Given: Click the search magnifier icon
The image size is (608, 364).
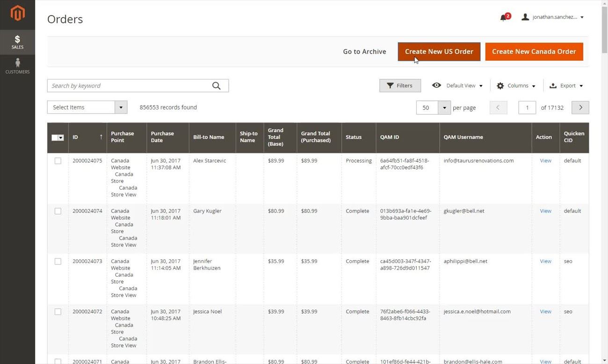Looking at the screenshot, I should coord(216,86).
